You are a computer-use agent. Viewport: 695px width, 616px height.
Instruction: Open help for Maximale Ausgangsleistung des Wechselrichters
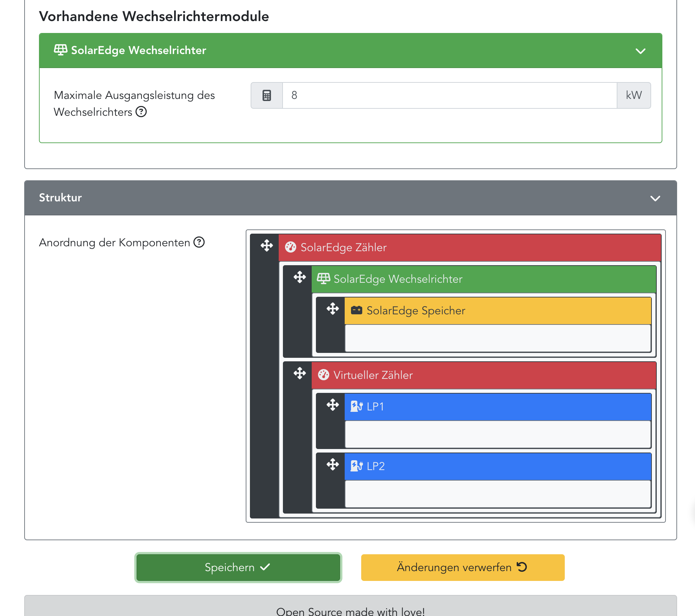(x=141, y=112)
